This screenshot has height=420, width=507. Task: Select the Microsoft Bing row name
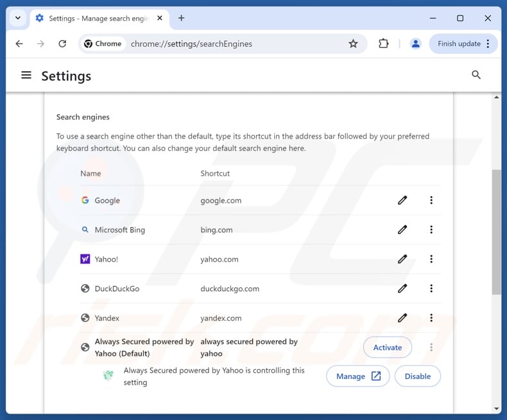point(119,230)
